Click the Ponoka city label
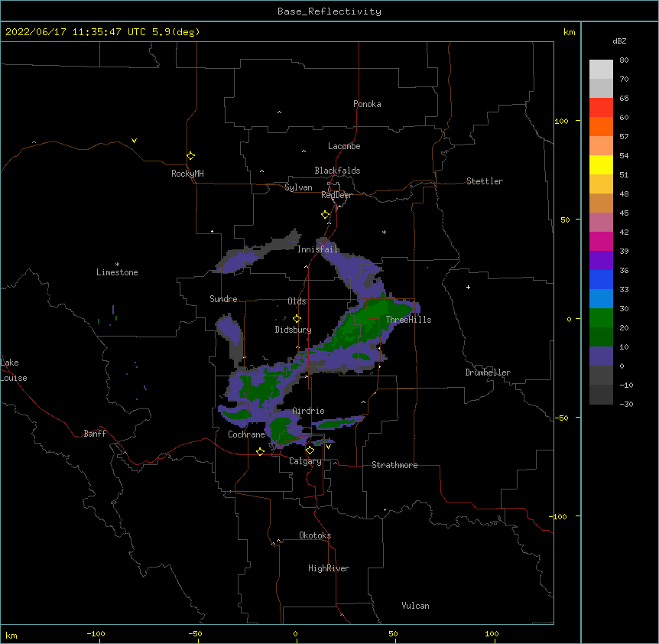 (x=367, y=104)
